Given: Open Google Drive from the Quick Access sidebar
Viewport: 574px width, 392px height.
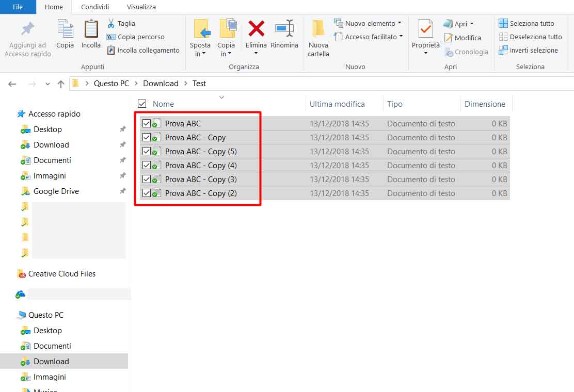Looking at the screenshot, I should point(55,191).
